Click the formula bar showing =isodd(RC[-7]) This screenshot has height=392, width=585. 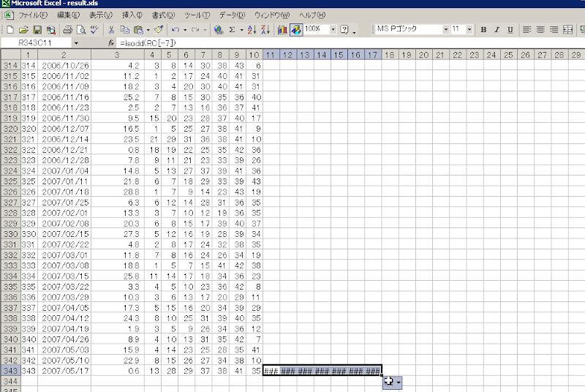[x=351, y=43]
